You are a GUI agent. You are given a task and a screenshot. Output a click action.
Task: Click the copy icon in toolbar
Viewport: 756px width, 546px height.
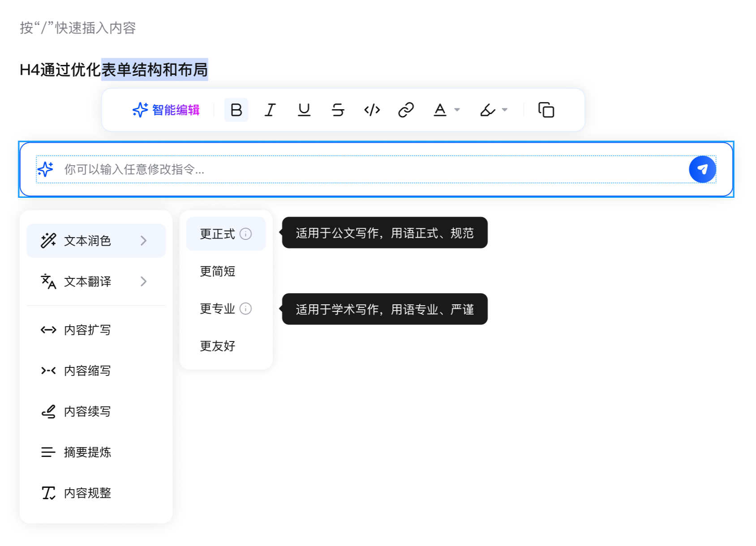pyautogui.click(x=546, y=110)
